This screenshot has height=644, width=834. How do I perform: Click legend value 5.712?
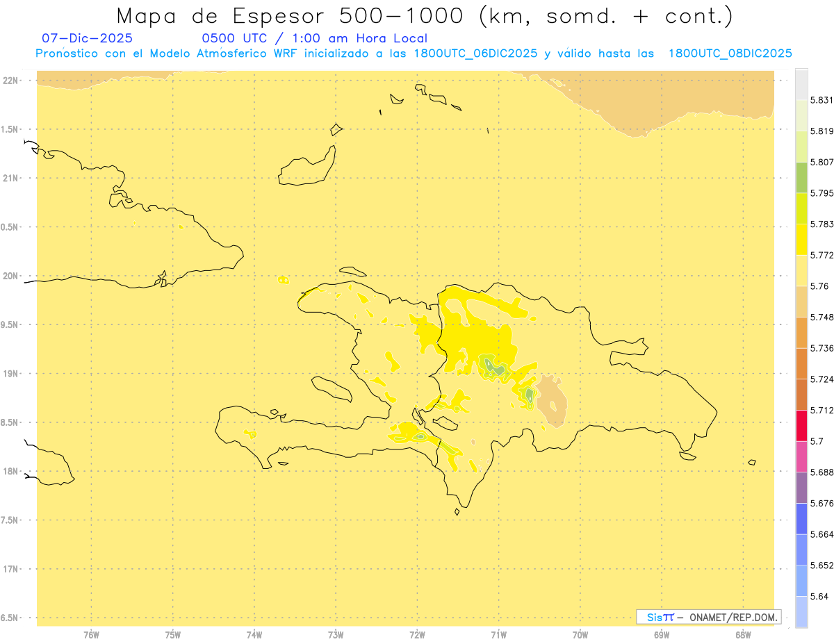(823, 410)
